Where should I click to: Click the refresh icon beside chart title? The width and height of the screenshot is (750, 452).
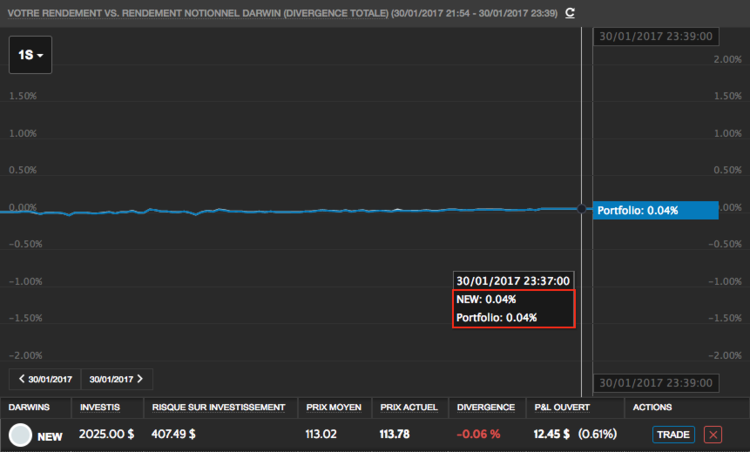570,13
